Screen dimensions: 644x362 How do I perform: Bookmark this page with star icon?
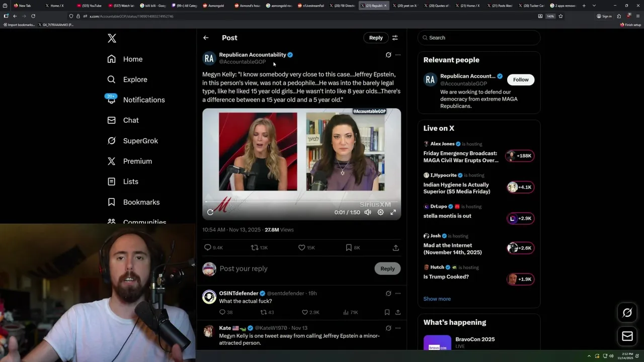[x=560, y=16]
